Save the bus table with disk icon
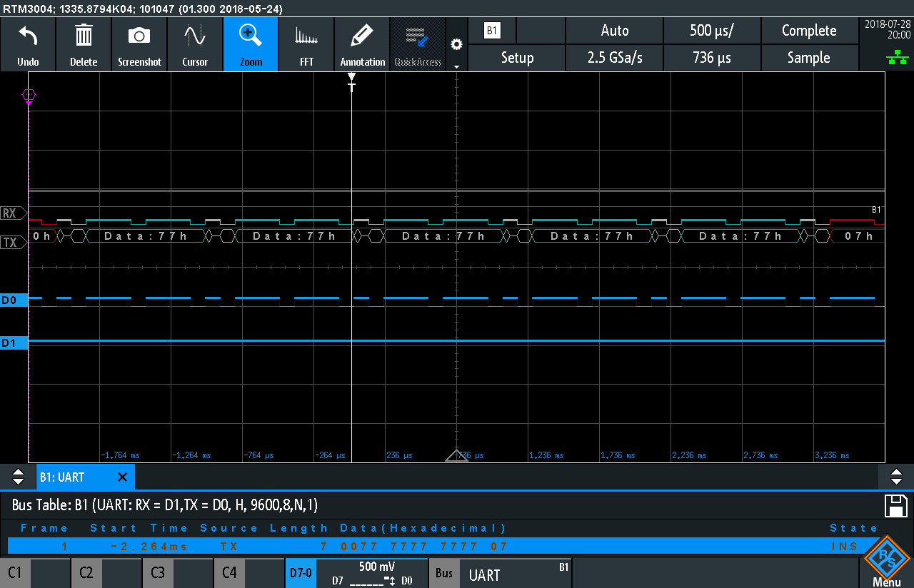The height and width of the screenshot is (588, 914). point(895,505)
